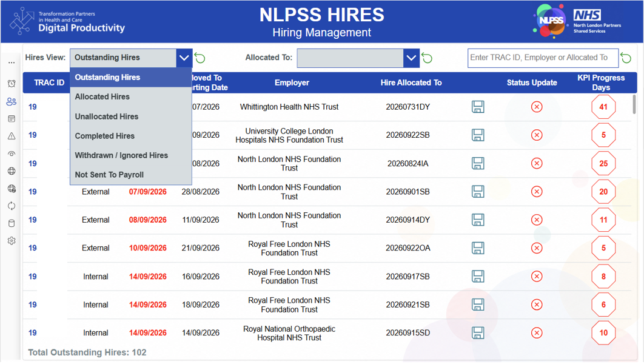644x364 pixels.
Task: Save the 20260917SB hire row
Action: tap(478, 277)
